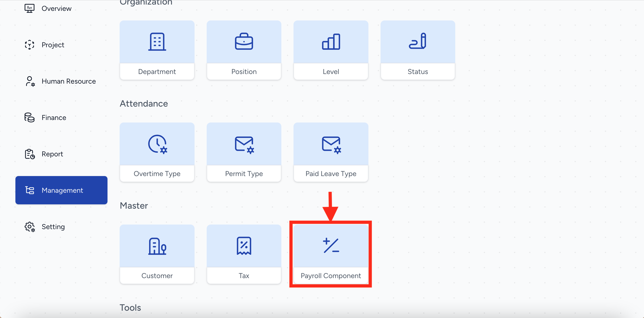Viewport: 644px width, 318px height.
Task: Click the Tax receipt percent icon
Action: [x=244, y=246]
